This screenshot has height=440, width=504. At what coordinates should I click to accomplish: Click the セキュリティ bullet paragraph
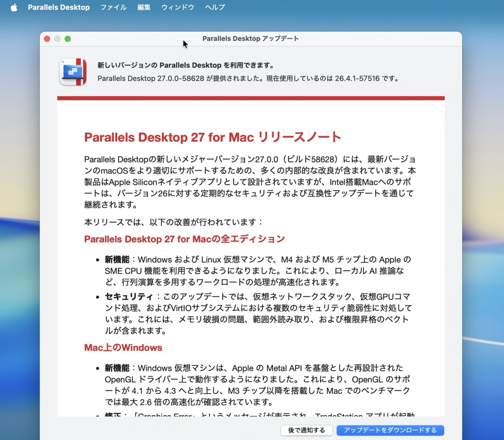click(x=258, y=314)
